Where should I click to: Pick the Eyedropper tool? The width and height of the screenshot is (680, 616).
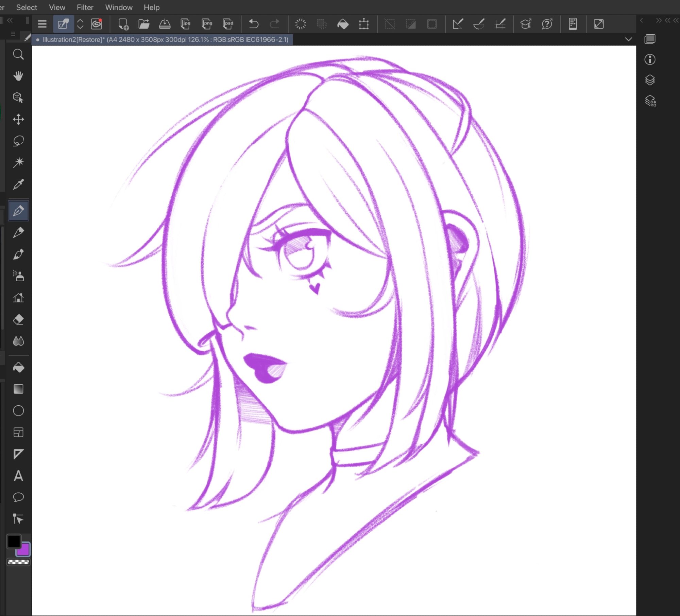[18, 184]
